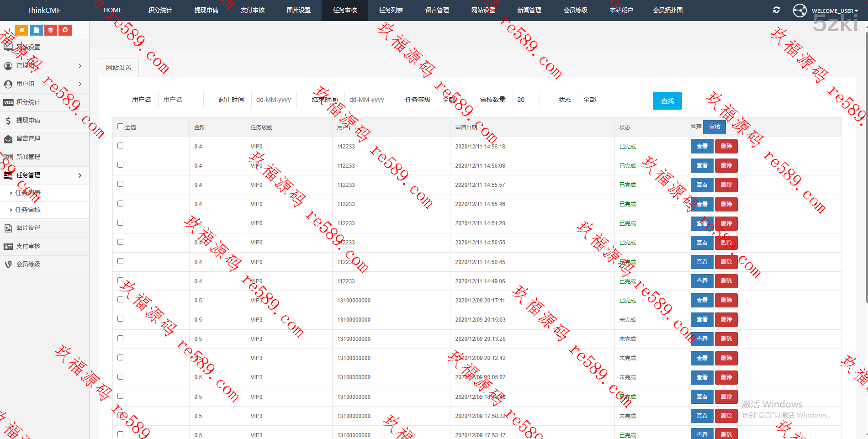
Task: Switch to the 网站设置 tab
Action: coord(119,68)
